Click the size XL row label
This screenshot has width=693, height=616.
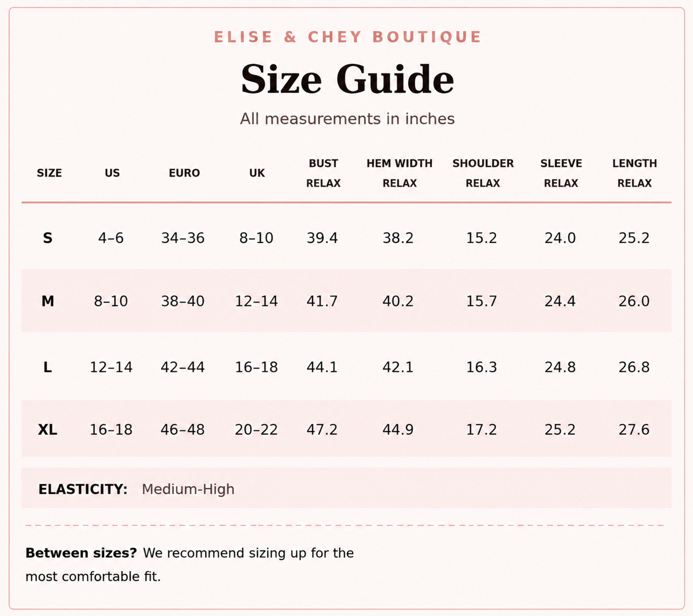tap(47, 430)
